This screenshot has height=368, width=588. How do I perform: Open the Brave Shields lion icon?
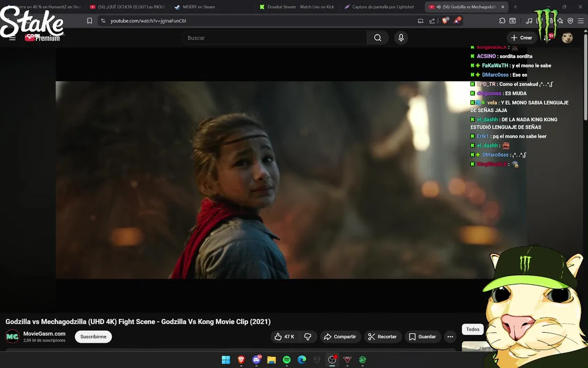[445, 20]
